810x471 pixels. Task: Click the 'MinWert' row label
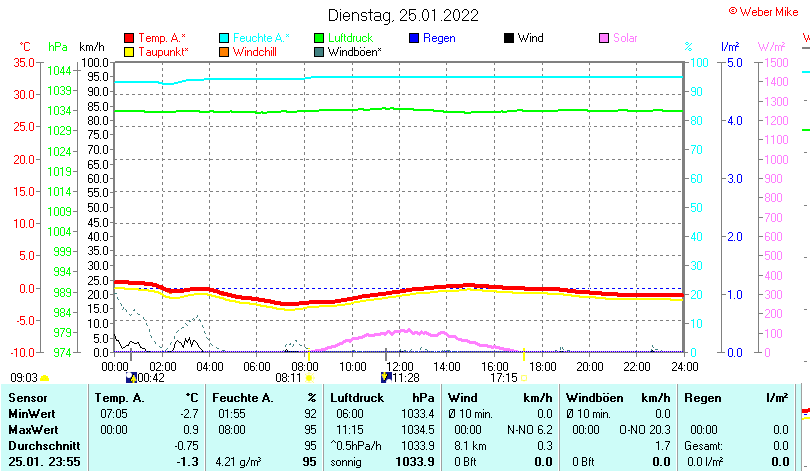(x=32, y=414)
